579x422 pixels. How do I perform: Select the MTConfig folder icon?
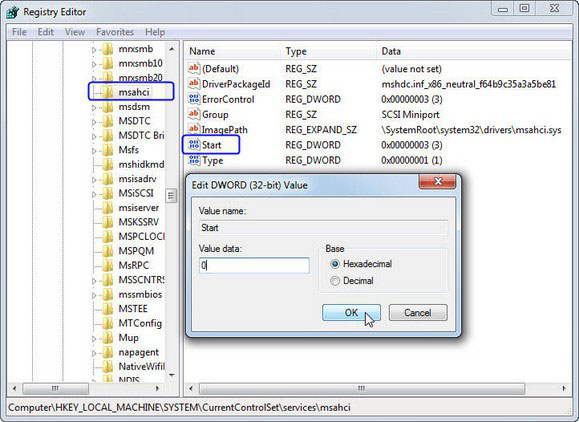click(108, 323)
